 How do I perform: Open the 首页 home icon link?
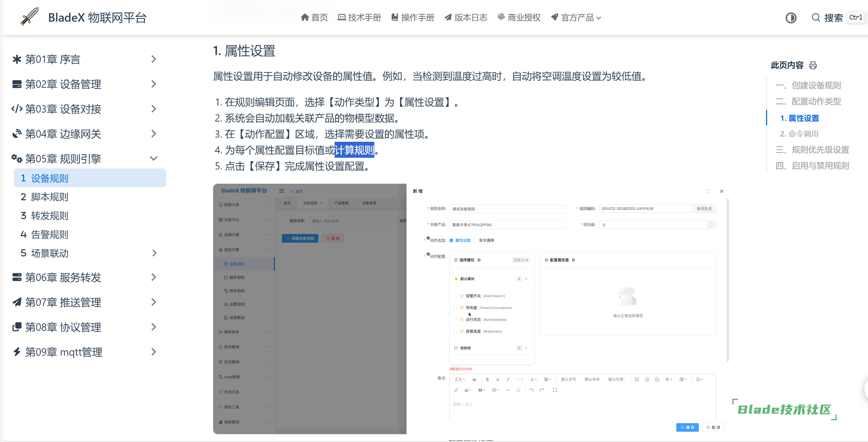[314, 17]
